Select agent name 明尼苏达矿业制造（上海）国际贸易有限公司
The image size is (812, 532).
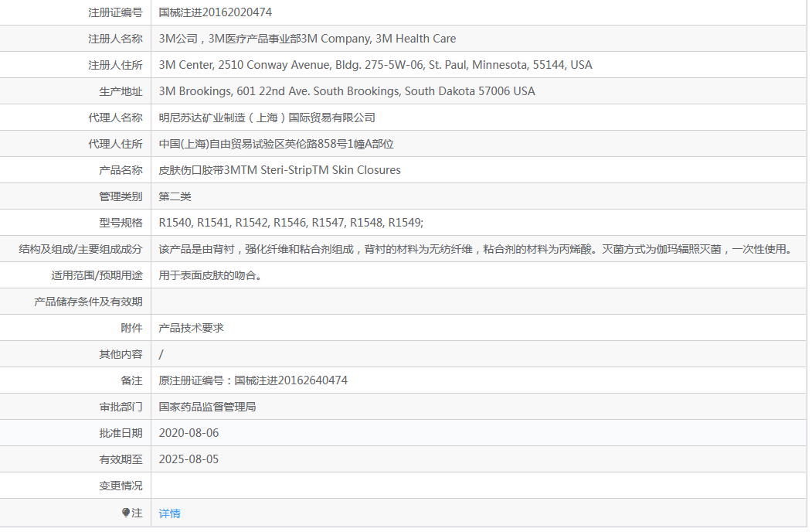(267, 118)
